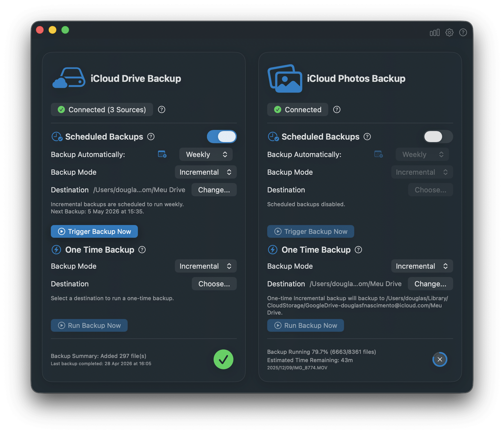The image size is (504, 434).
Task: Open Photos Backup Automatically Weekly dropdown
Action: pos(422,154)
